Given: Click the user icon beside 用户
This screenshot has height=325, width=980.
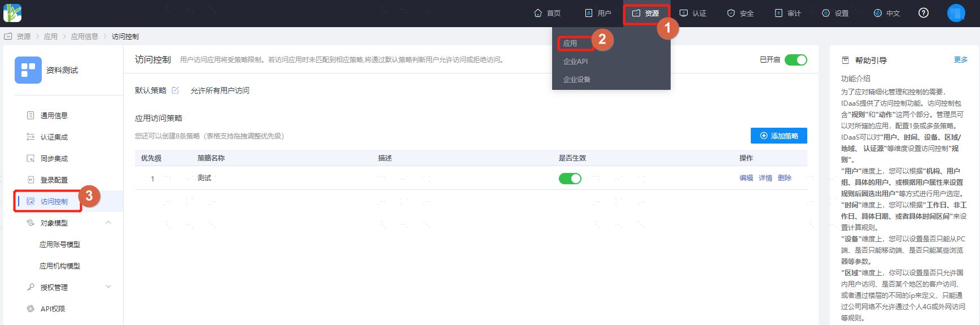Looking at the screenshot, I should [589, 13].
